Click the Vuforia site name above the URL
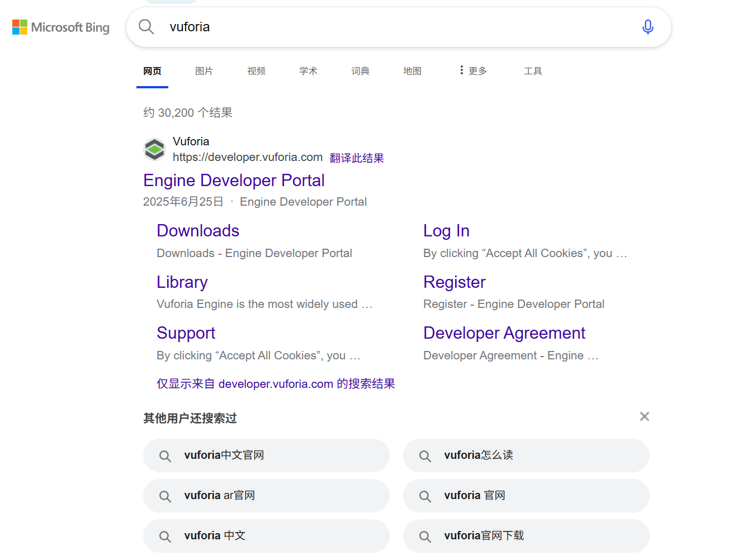The image size is (743, 560). 191,141
